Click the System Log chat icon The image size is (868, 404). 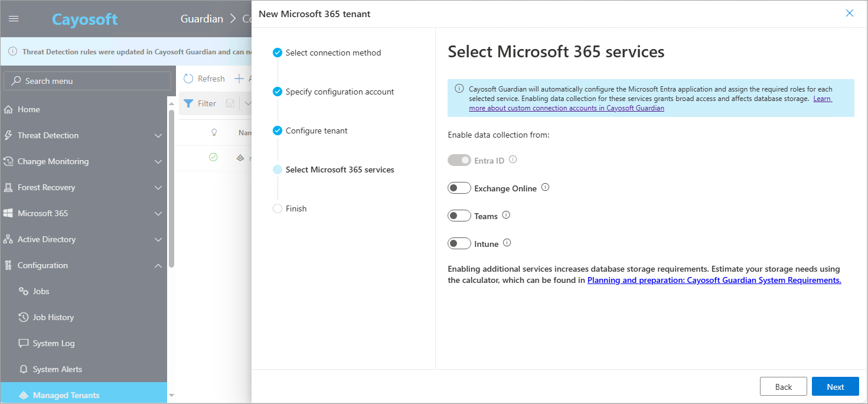tap(24, 343)
